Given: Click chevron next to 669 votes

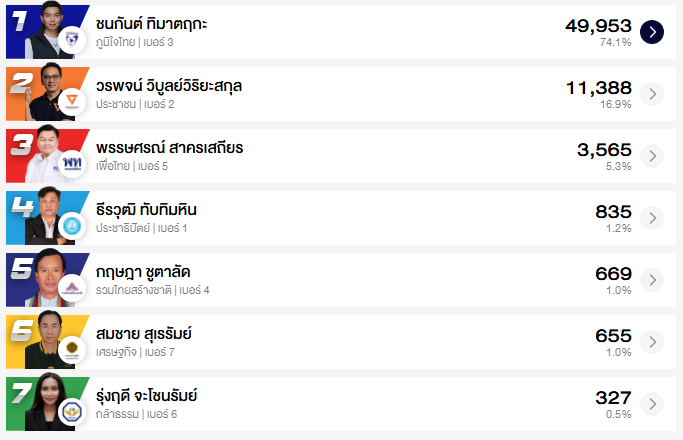Looking at the screenshot, I should pos(651,280).
